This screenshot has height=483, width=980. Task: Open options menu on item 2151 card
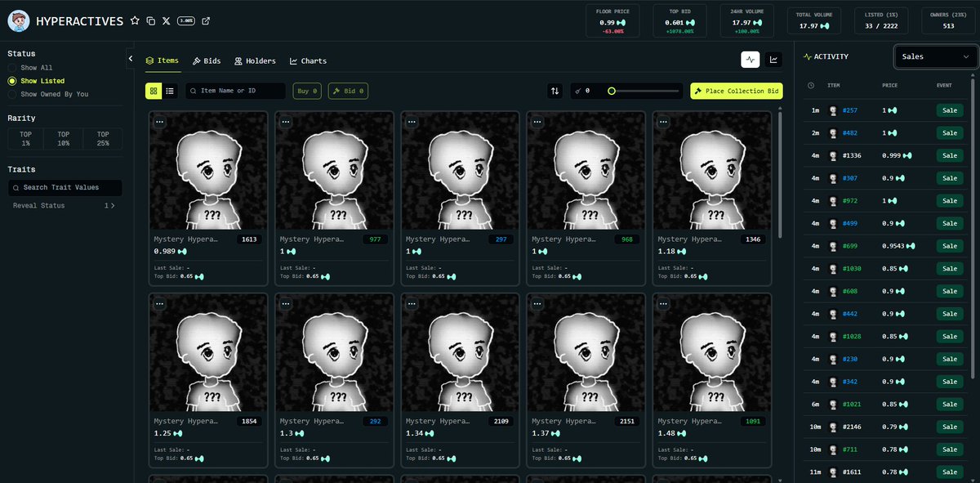coord(538,303)
